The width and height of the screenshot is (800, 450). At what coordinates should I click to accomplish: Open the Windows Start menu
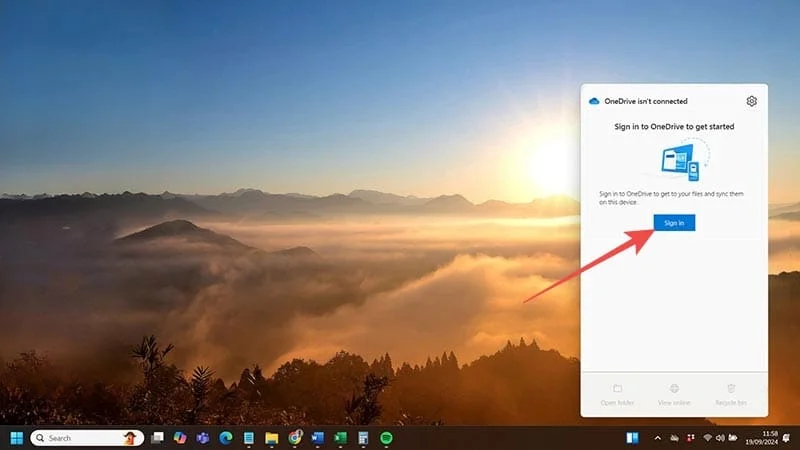coord(16,438)
